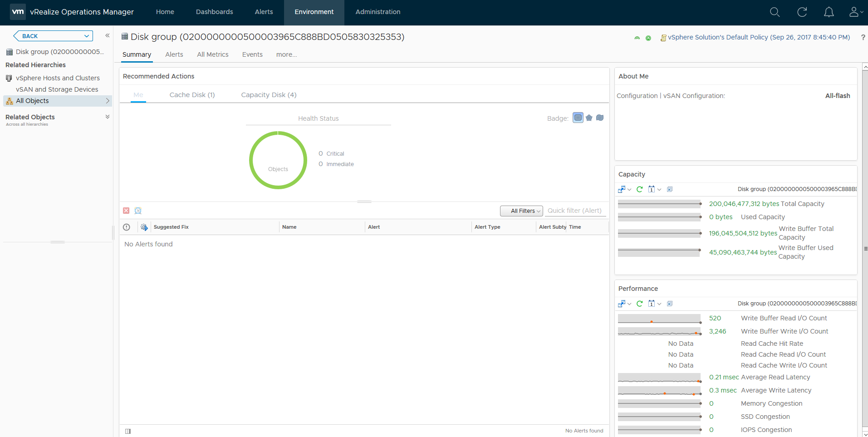Click the Capacity widget reset interaction icon

pyautogui.click(x=670, y=189)
